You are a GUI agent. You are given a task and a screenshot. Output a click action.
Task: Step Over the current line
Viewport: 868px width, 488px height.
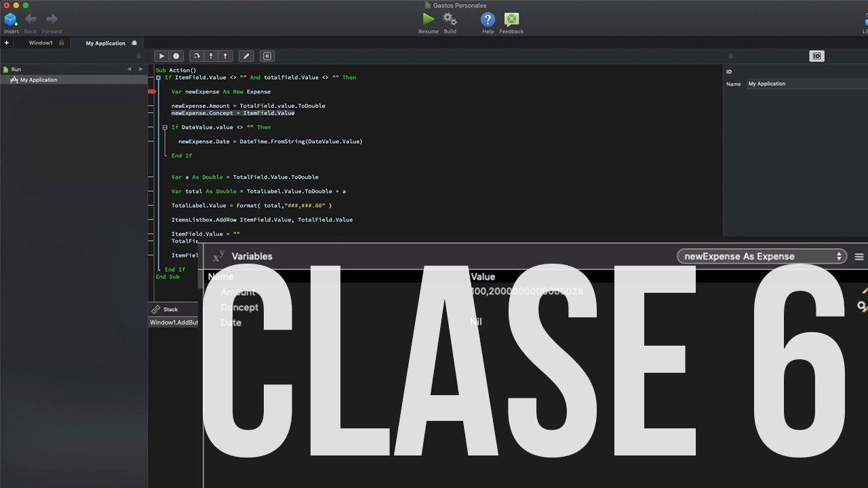196,56
